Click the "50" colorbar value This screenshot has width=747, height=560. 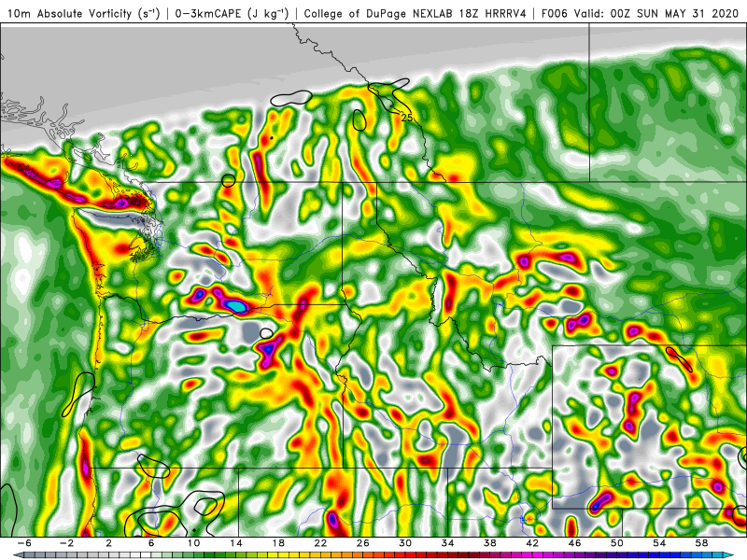tap(617, 543)
